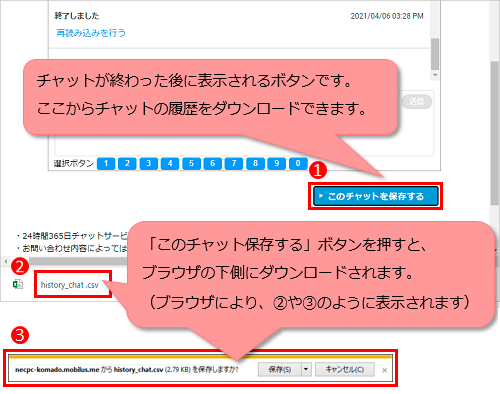500x394 pixels.
Task: Click selection button 4
Action: click(x=170, y=163)
